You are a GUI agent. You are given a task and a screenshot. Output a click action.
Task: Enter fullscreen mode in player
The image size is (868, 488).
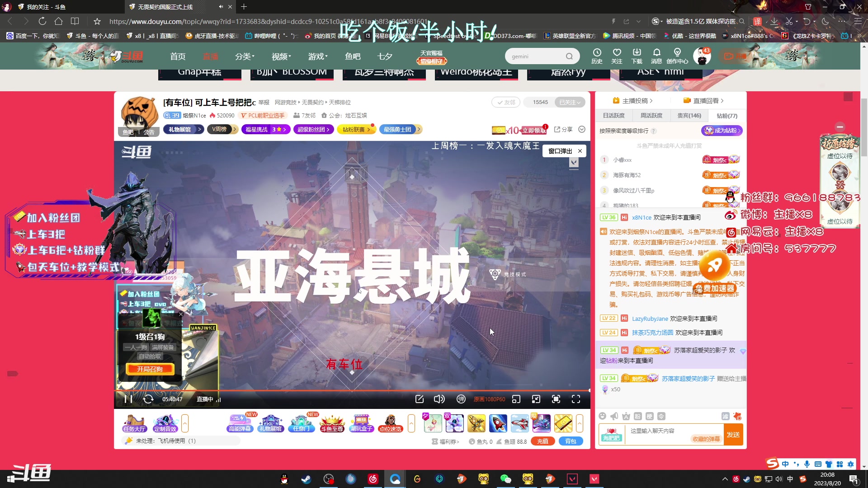click(576, 399)
